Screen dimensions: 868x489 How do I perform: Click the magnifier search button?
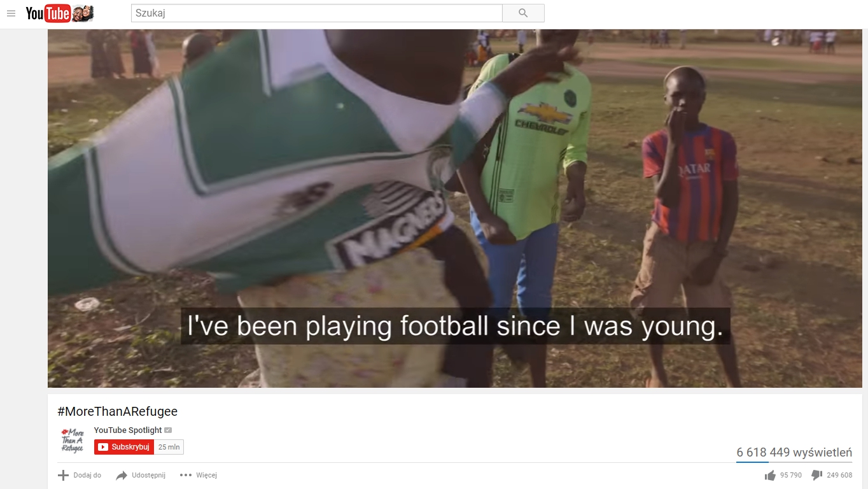(523, 13)
